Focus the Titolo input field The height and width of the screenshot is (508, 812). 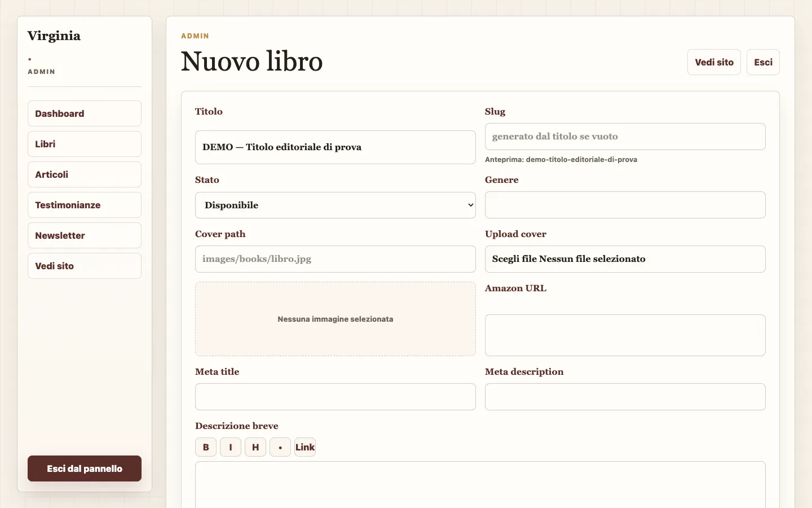point(336,147)
